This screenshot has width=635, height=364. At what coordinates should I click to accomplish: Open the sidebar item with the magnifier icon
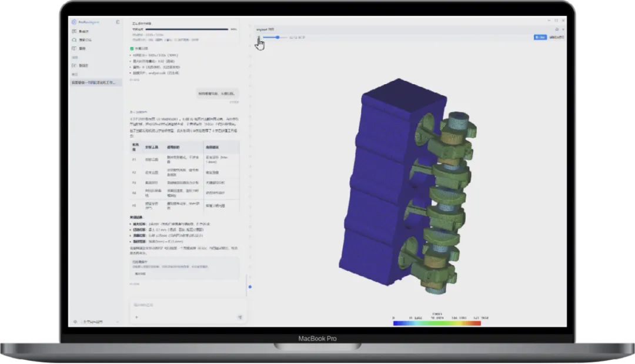[82, 39]
